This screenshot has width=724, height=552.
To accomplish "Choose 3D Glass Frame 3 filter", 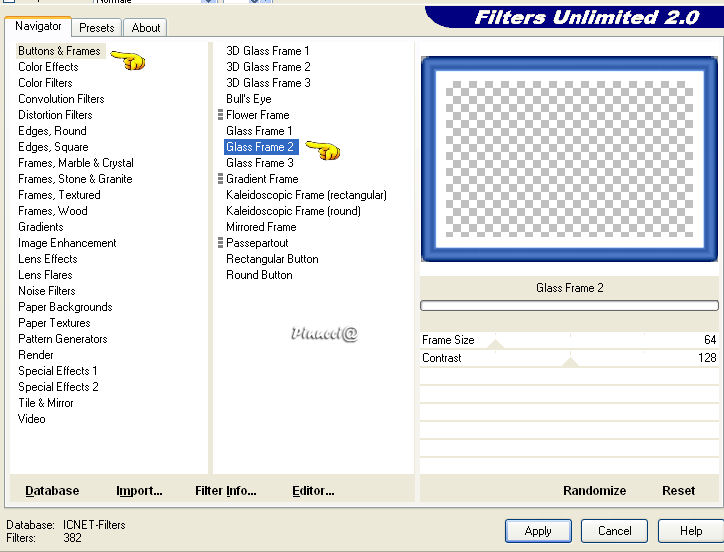I will 268,83.
